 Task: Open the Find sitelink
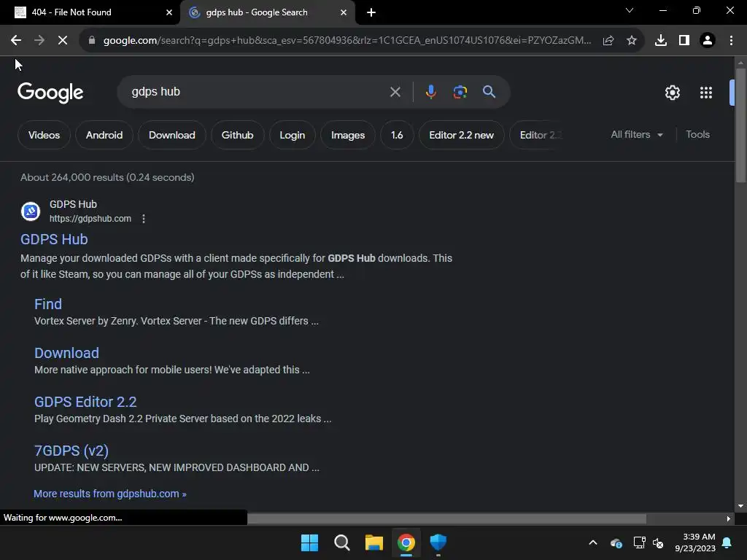(48, 304)
